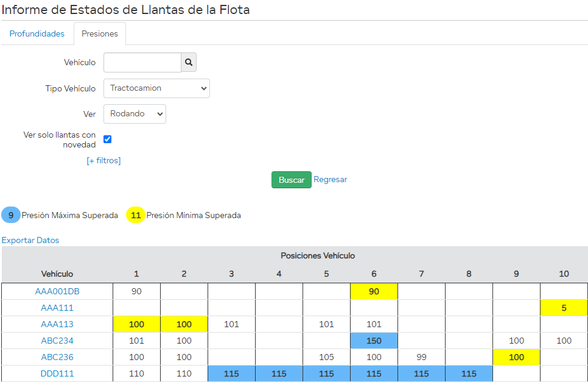Click the Vehículo search input field
The width and height of the screenshot is (588, 382).
point(142,62)
